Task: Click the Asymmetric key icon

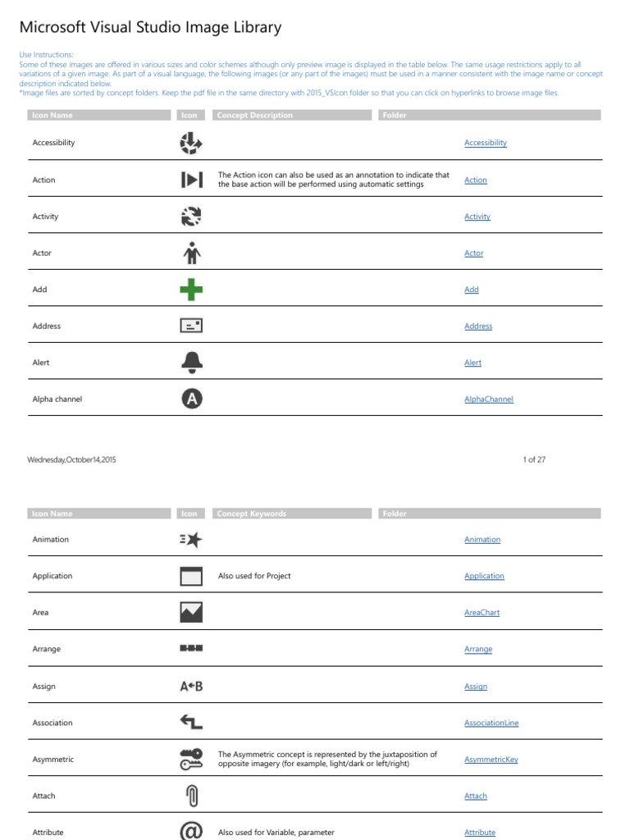Action: point(190,760)
